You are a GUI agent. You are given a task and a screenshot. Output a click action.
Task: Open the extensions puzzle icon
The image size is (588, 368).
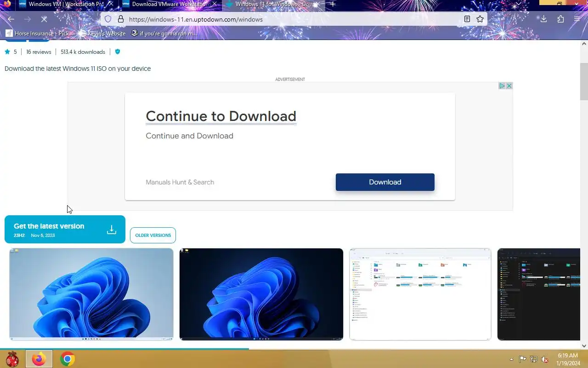(x=560, y=19)
